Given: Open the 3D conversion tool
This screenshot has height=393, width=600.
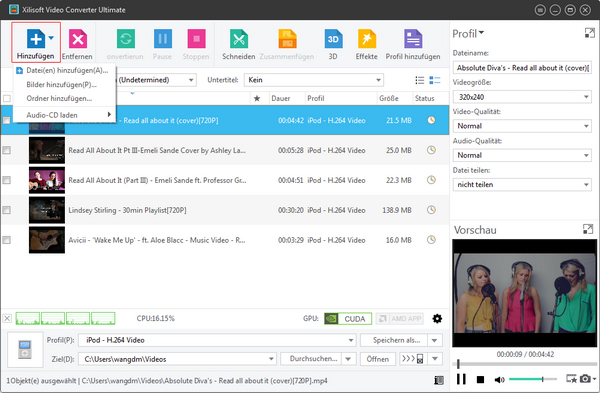Looking at the screenshot, I should tap(333, 39).
